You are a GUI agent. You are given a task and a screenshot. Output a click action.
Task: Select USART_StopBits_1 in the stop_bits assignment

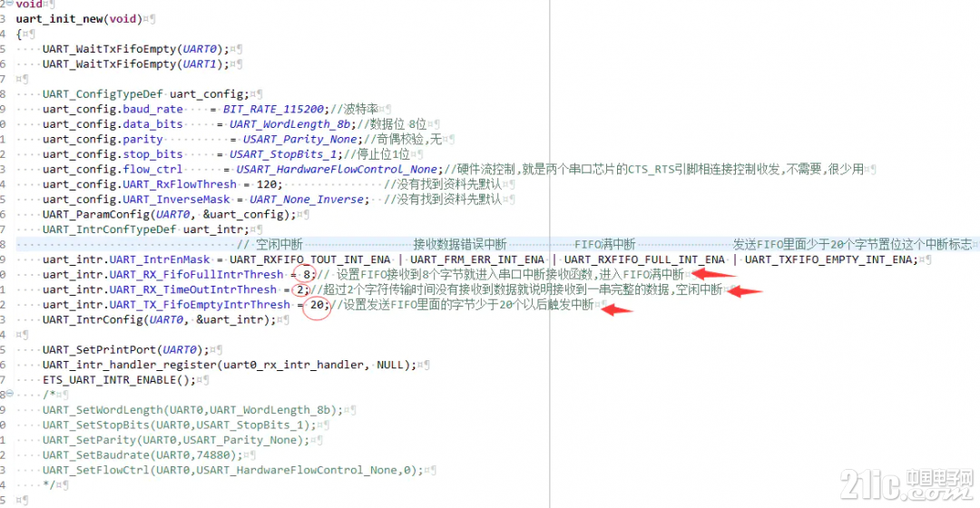(283, 153)
